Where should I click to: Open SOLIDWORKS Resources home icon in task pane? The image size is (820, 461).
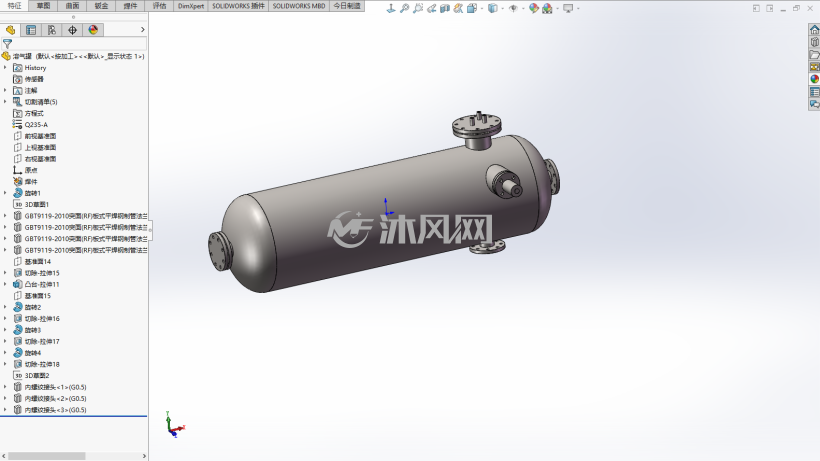[814, 30]
